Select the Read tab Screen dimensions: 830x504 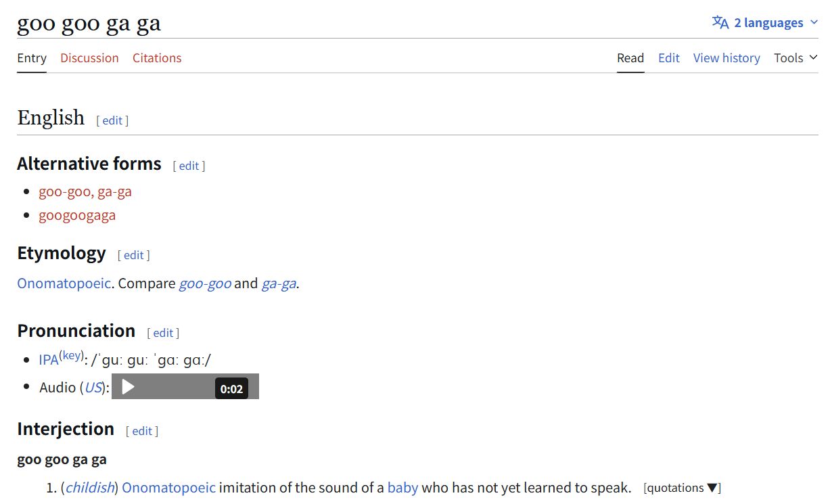coord(630,58)
